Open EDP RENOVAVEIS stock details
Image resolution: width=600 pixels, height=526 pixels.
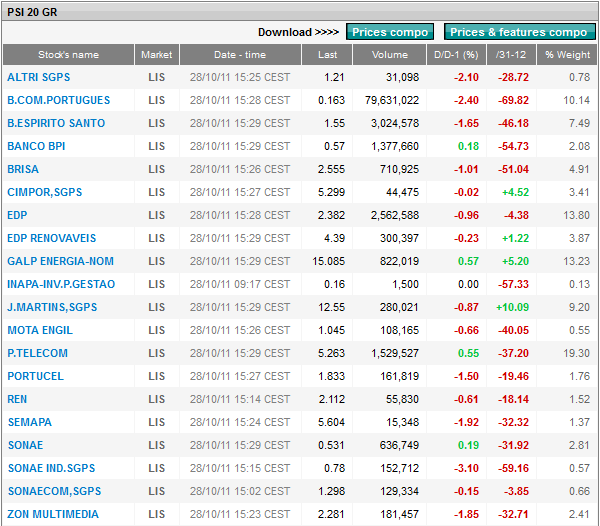(52, 238)
